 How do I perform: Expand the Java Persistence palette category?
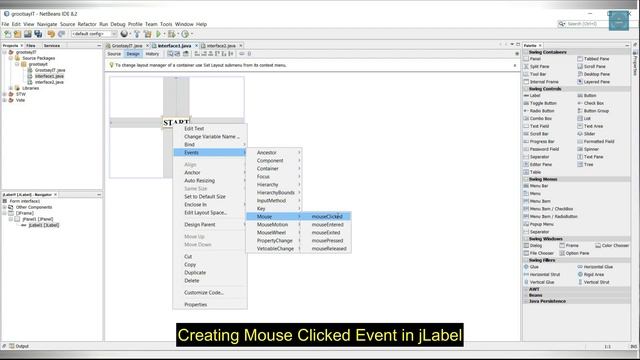click(x=526, y=301)
